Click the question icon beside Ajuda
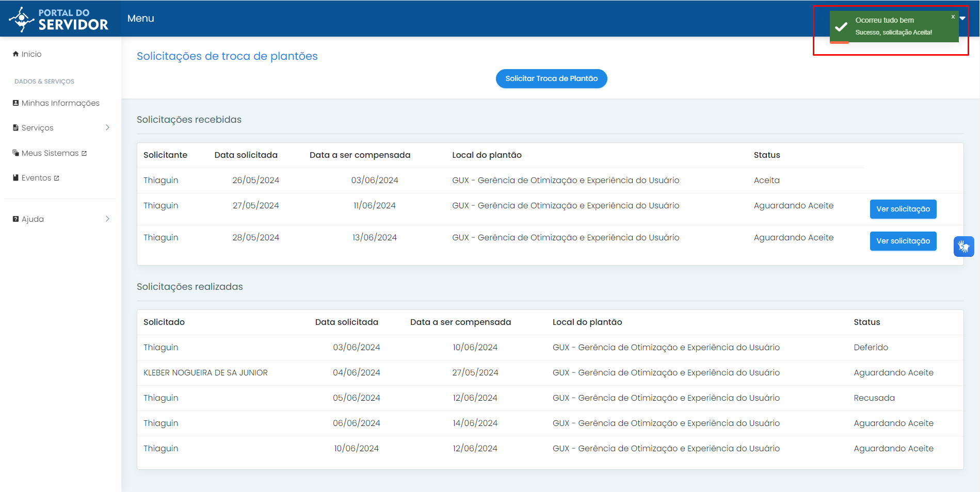The width and height of the screenshot is (980, 492). coord(15,219)
